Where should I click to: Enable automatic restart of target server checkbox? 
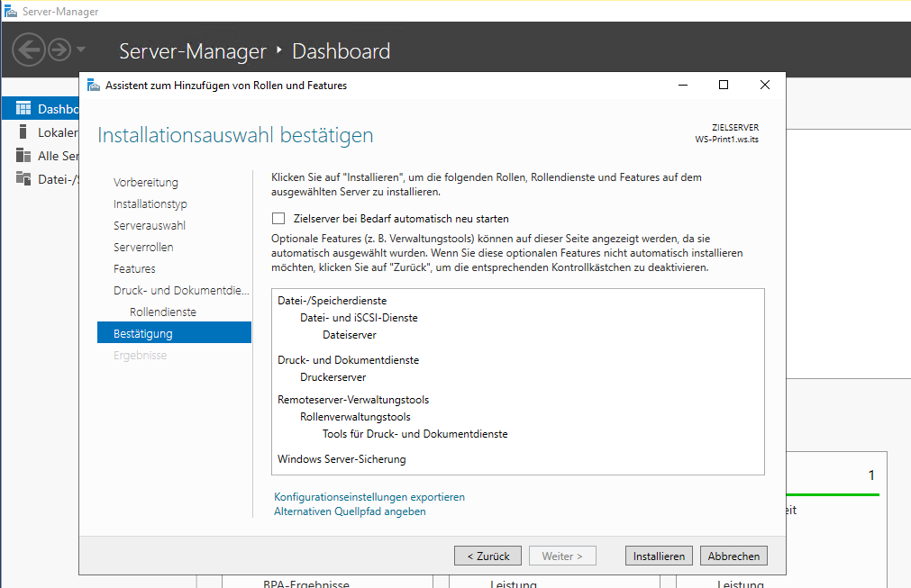click(x=278, y=218)
